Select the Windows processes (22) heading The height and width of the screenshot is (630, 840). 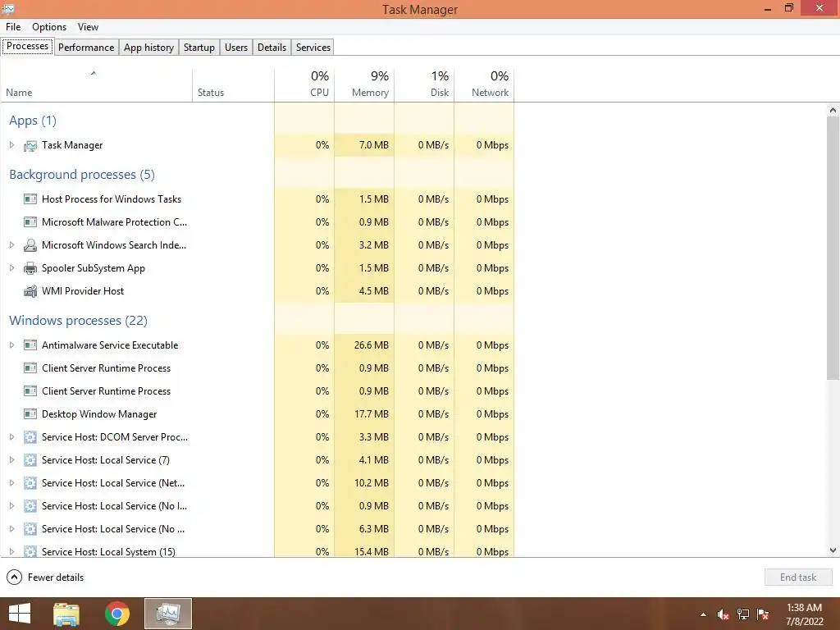coord(78,321)
